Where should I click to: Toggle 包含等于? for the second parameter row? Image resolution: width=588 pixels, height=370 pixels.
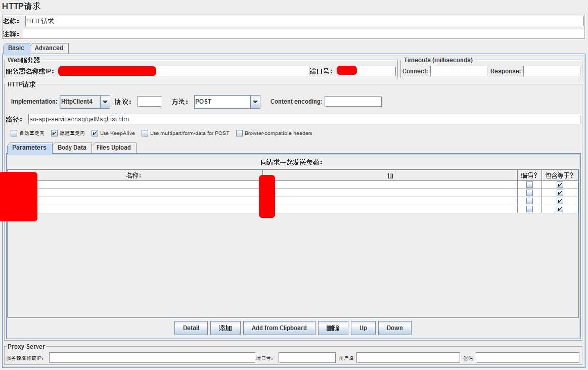coord(560,193)
